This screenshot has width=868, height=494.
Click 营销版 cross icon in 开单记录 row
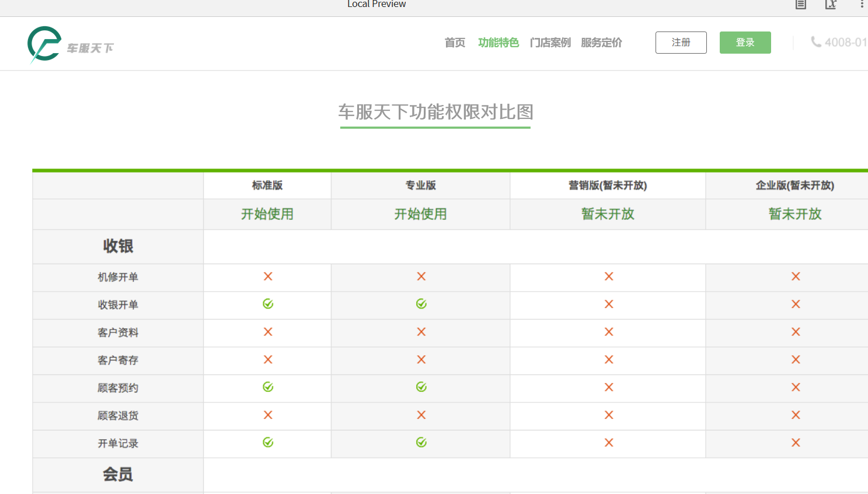pyautogui.click(x=609, y=443)
